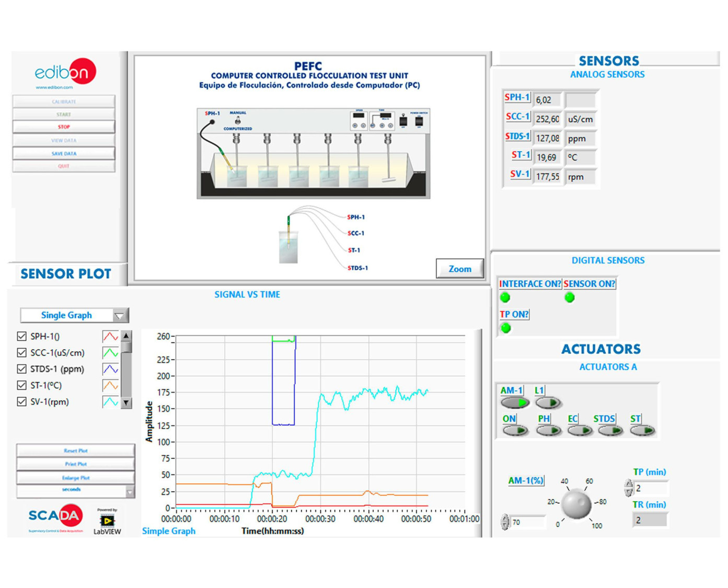Uncheck the SPH-1 signal checkbox

(22, 336)
